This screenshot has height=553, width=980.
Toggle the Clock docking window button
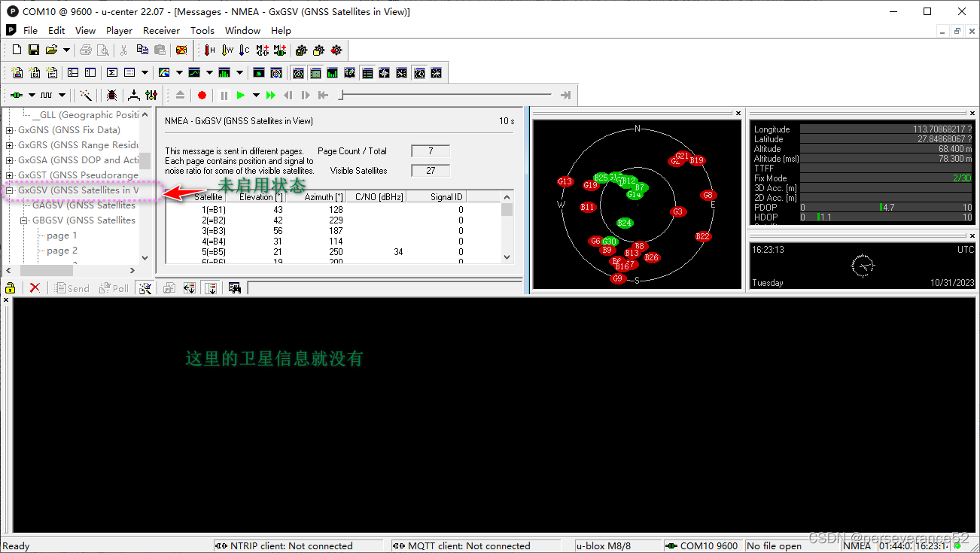tap(419, 72)
